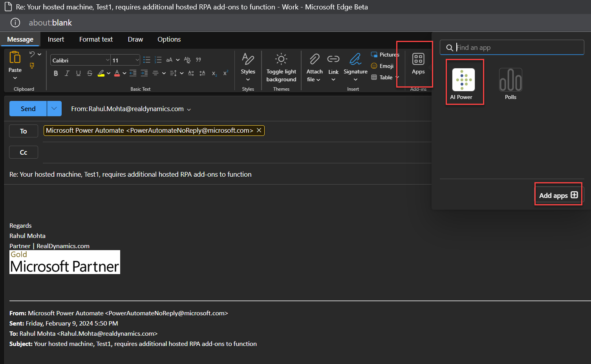Toggle Subscript formatting
The height and width of the screenshot is (364, 591).
[x=214, y=73]
